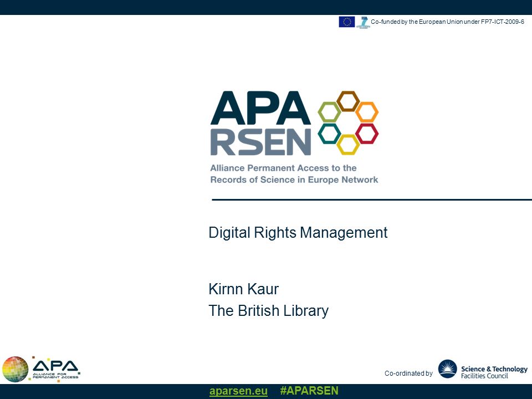This screenshot has width=532, height=399.
Task: Click the grey 'RSEN' logo lettering
Action: [x=260, y=142]
